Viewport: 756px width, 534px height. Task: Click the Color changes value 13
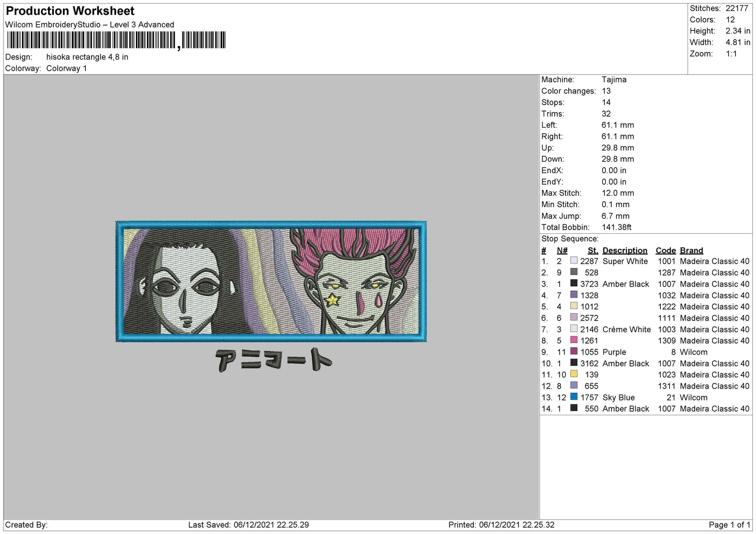coord(606,91)
